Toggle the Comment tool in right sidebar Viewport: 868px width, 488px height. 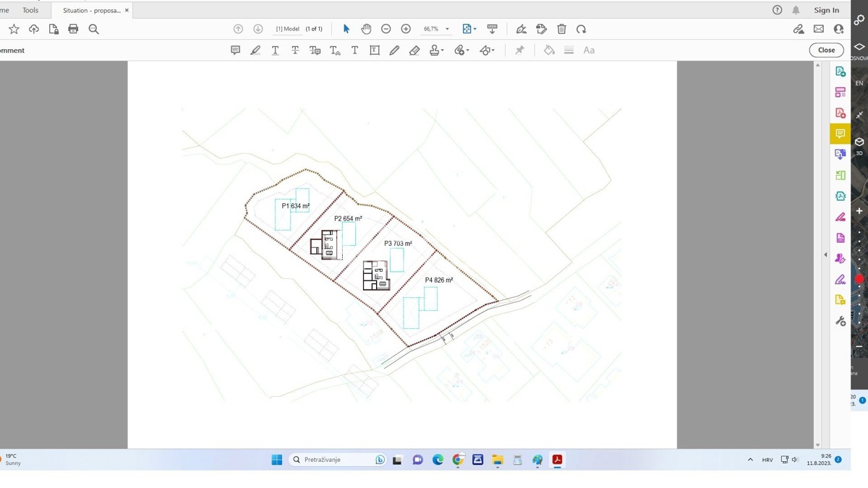840,134
